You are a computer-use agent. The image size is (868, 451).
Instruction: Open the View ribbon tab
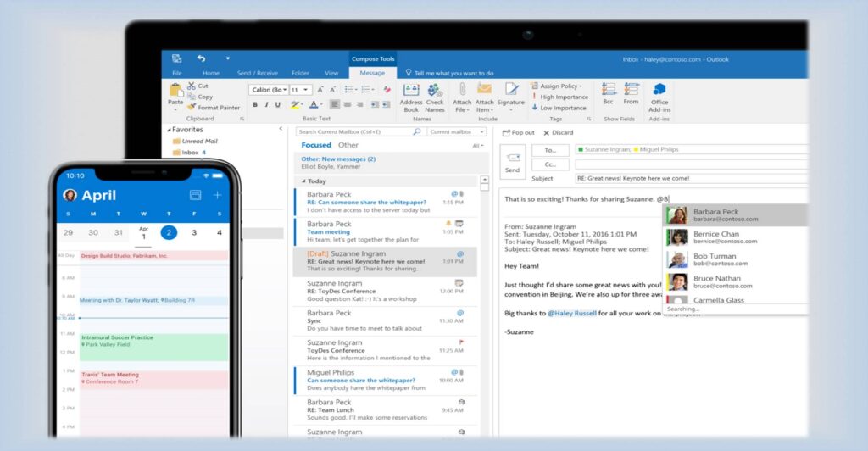click(331, 73)
